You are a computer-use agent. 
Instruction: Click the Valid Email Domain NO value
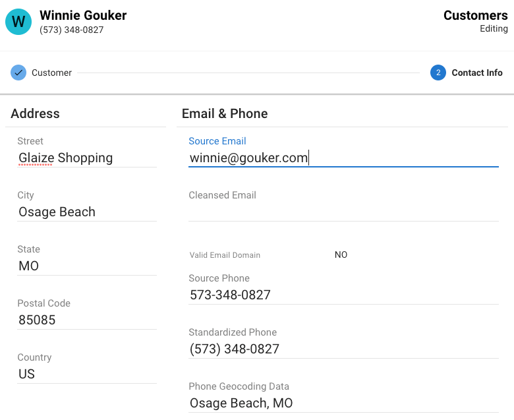coord(341,255)
